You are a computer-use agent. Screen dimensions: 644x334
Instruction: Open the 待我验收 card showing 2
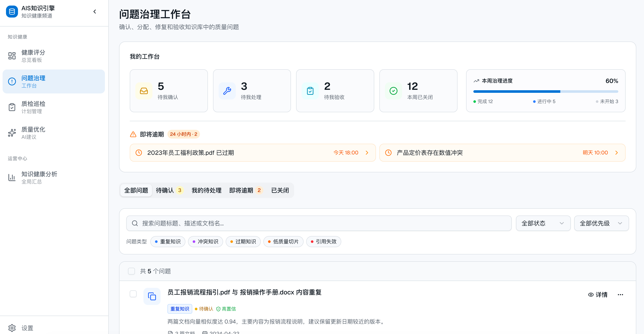click(x=335, y=91)
